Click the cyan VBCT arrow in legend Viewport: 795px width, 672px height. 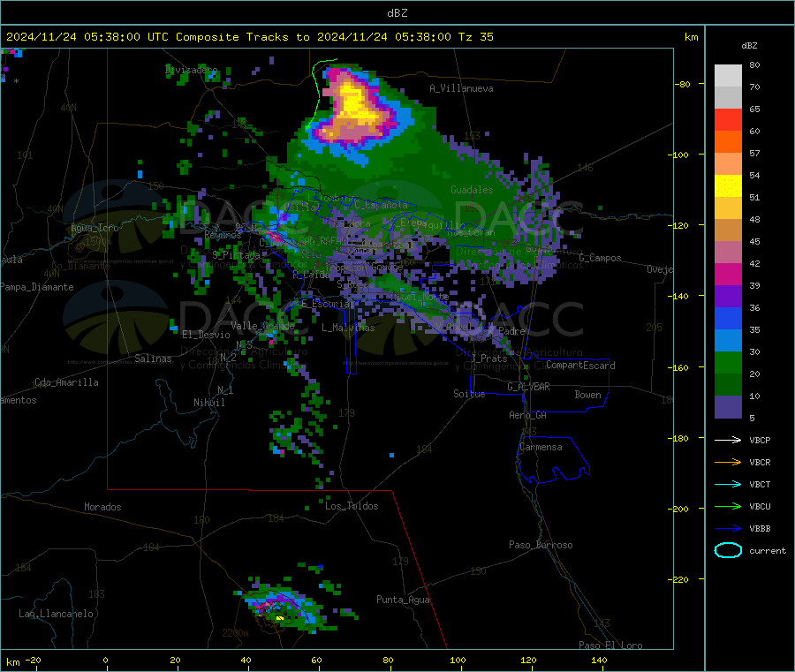pyautogui.click(x=728, y=485)
